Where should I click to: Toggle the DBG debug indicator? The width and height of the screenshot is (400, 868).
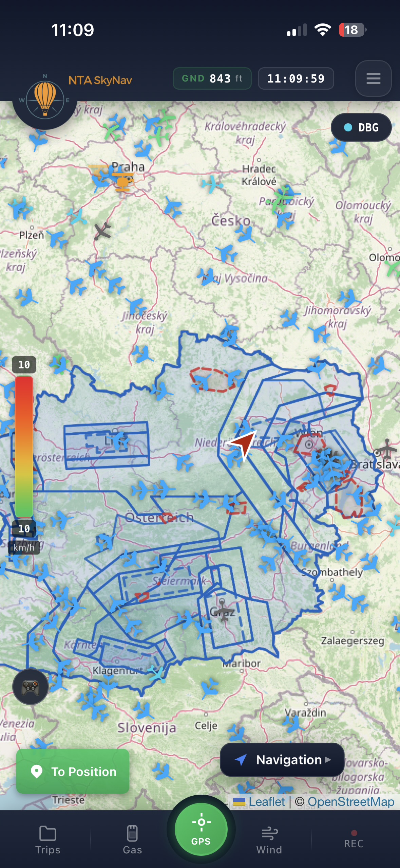(x=361, y=127)
